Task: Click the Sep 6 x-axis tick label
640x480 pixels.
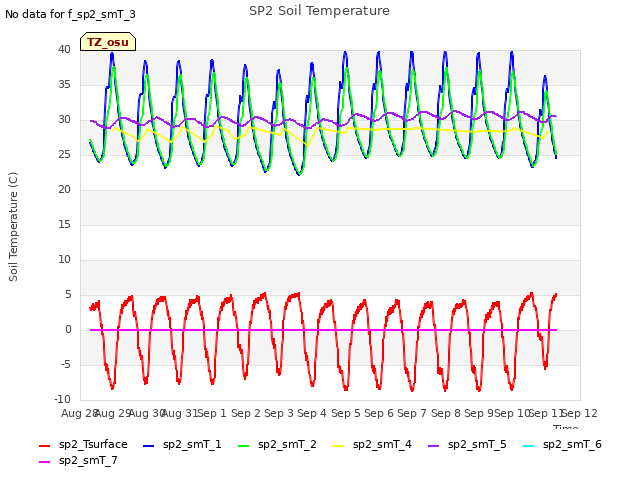Action: tap(379, 413)
